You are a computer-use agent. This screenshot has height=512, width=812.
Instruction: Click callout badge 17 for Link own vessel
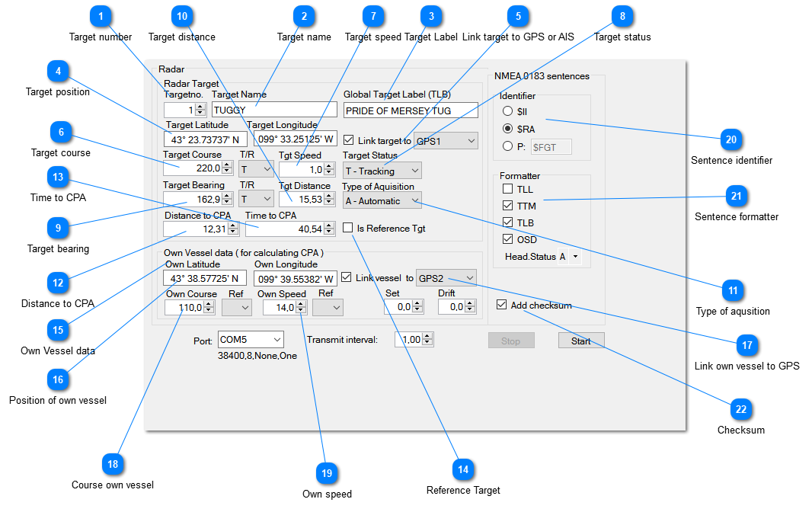pos(746,345)
